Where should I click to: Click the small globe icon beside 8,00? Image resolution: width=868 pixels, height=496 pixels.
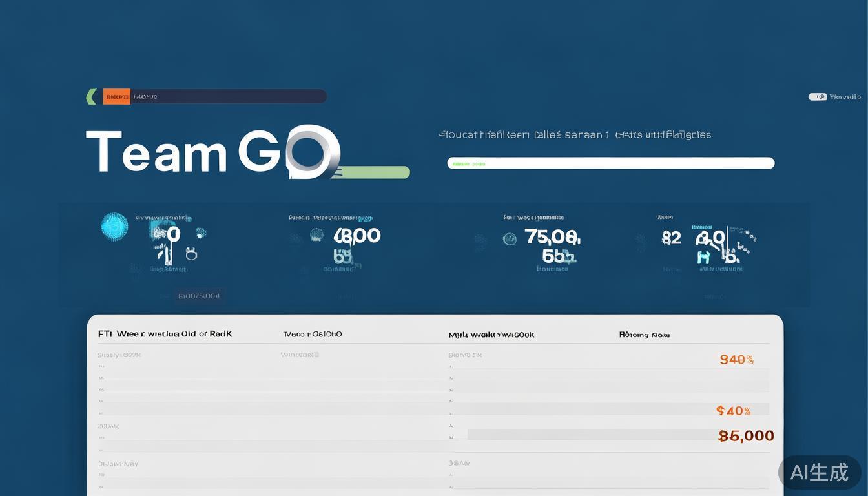point(316,235)
